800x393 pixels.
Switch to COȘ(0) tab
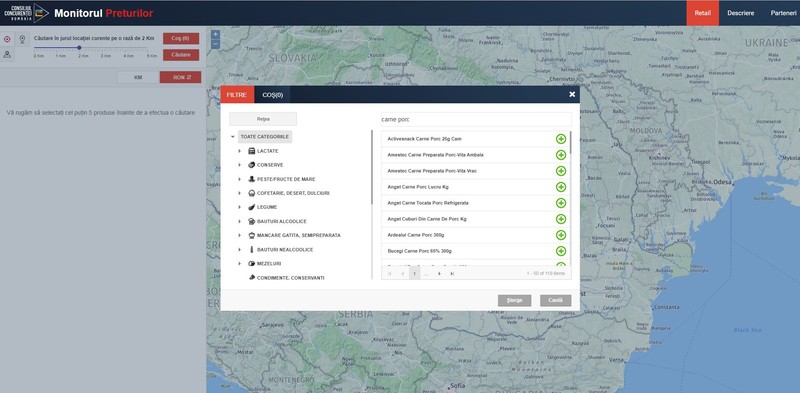272,94
